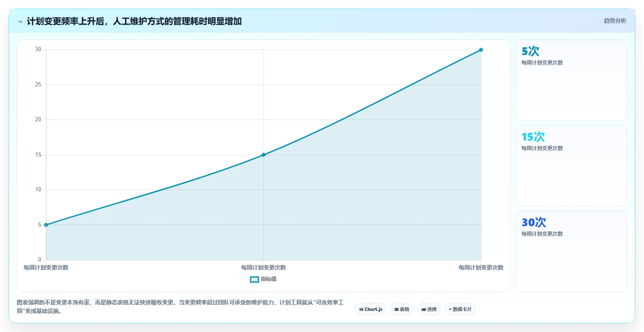Click the caption under the 5次 card value

(542, 63)
